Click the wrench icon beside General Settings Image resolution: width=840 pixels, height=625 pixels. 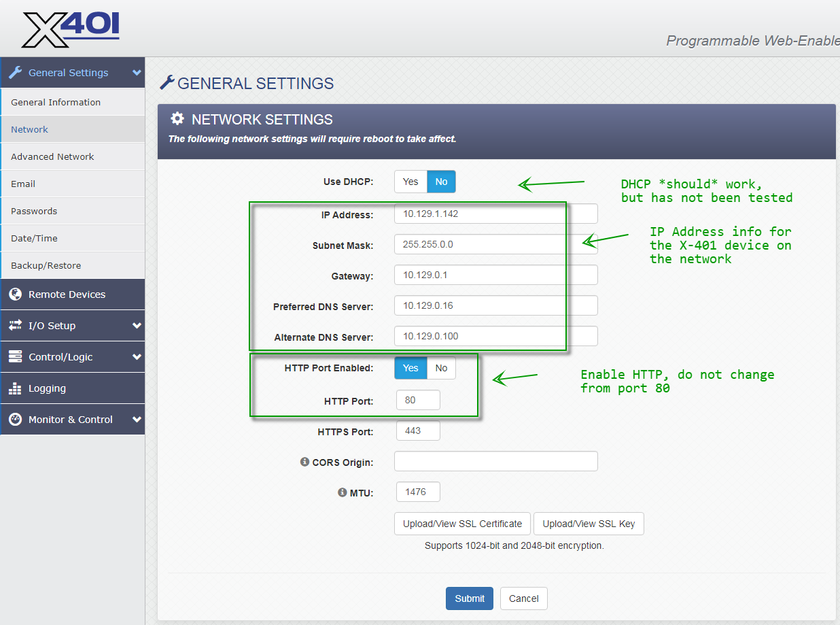click(x=16, y=73)
